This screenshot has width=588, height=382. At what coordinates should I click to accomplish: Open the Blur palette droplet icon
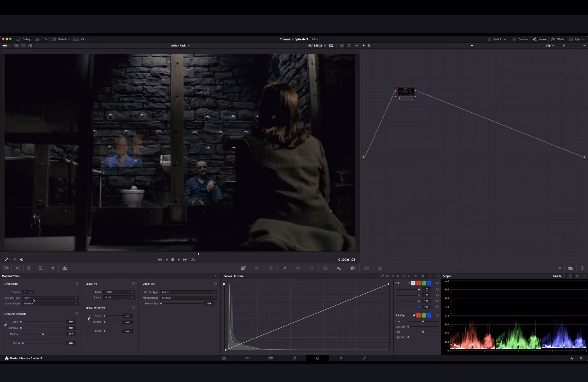click(x=339, y=268)
